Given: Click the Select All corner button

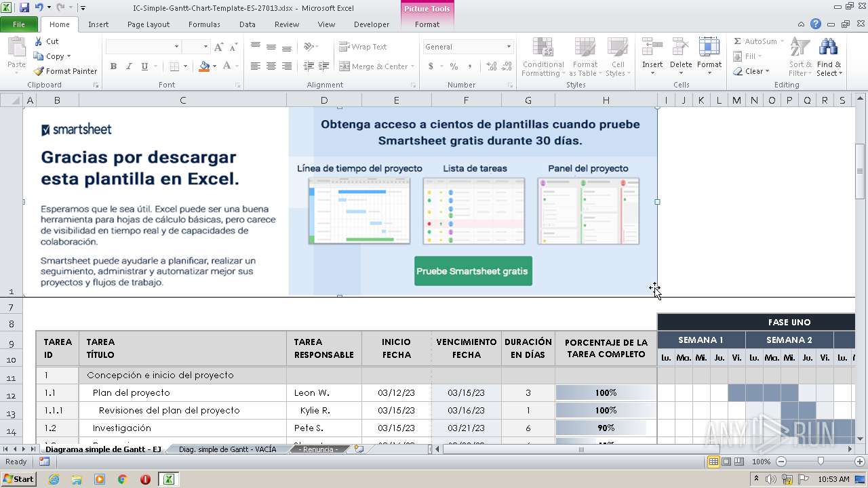Looking at the screenshot, I should point(12,100).
